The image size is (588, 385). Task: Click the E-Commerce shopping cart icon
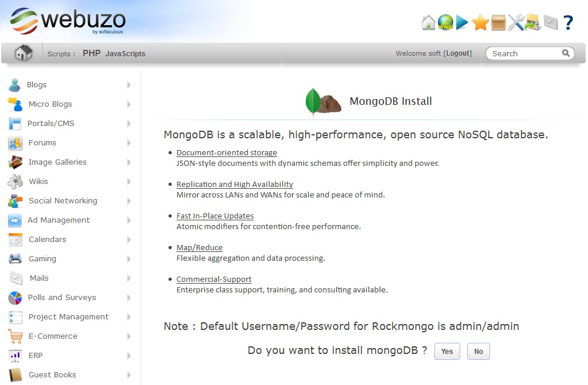(15, 336)
